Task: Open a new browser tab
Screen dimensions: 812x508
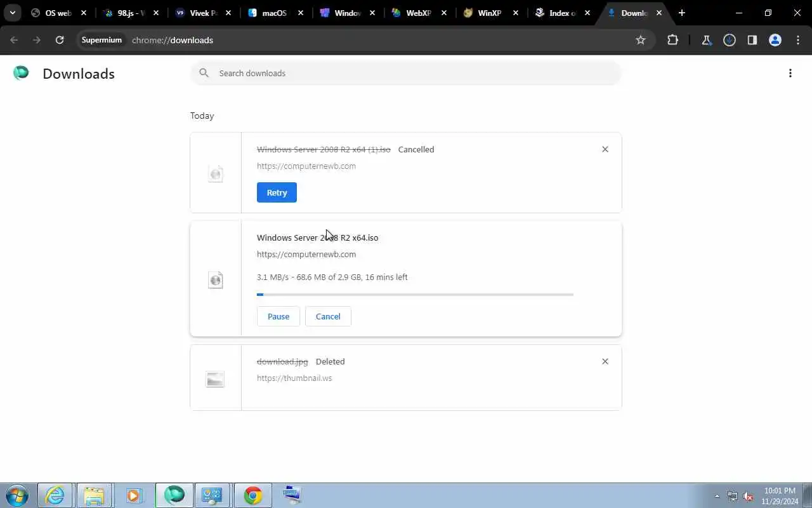Action: [x=682, y=13]
